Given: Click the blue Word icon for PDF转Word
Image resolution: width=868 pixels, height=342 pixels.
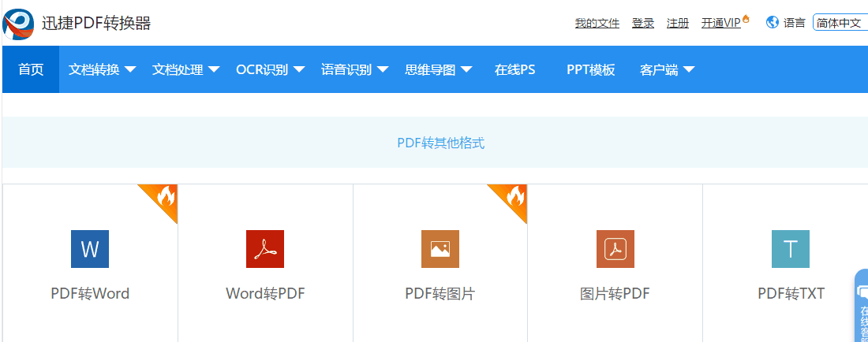Looking at the screenshot, I should 90,249.
